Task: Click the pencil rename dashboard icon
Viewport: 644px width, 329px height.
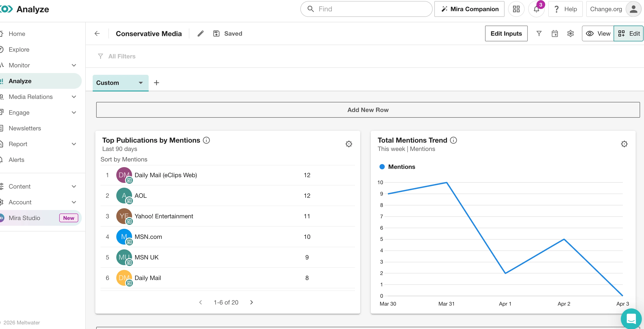Action: [200, 33]
